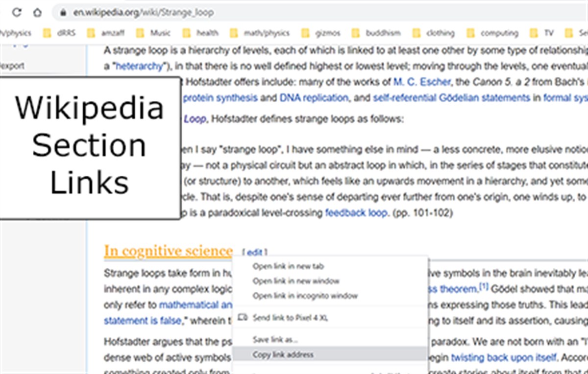Select Send link to Pixel 4 XL
This screenshot has width=588, height=374.
(290, 318)
